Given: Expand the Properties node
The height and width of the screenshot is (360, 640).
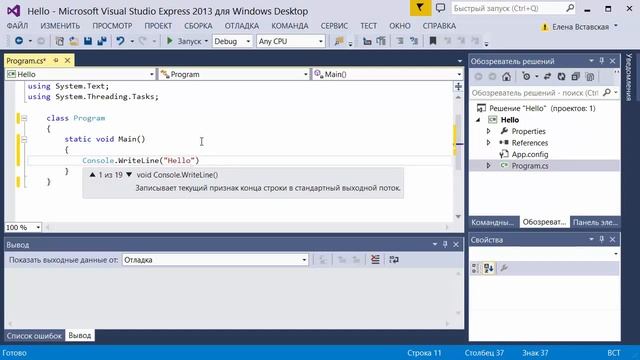Looking at the screenshot, I should pos(489,131).
